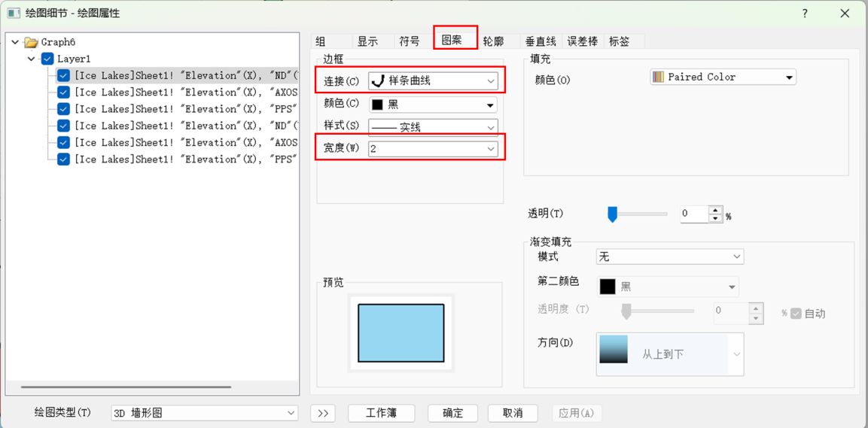Screen dimensions: 868x428
Task: Uncheck the Layer1 checkbox
Action: tap(47, 59)
